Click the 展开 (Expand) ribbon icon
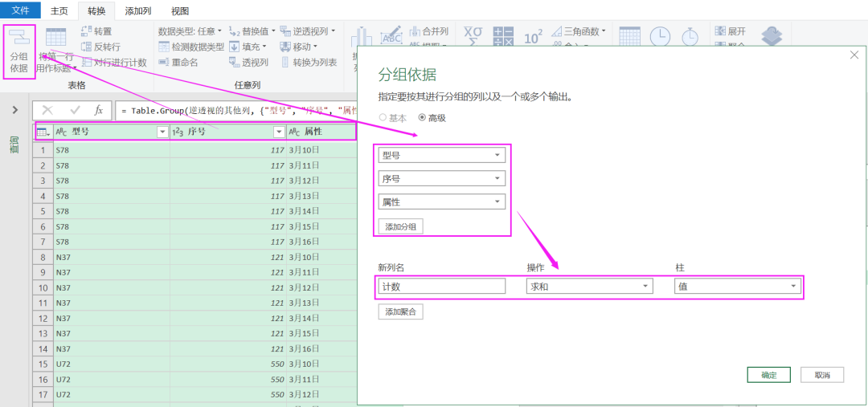868x407 pixels. click(x=719, y=31)
